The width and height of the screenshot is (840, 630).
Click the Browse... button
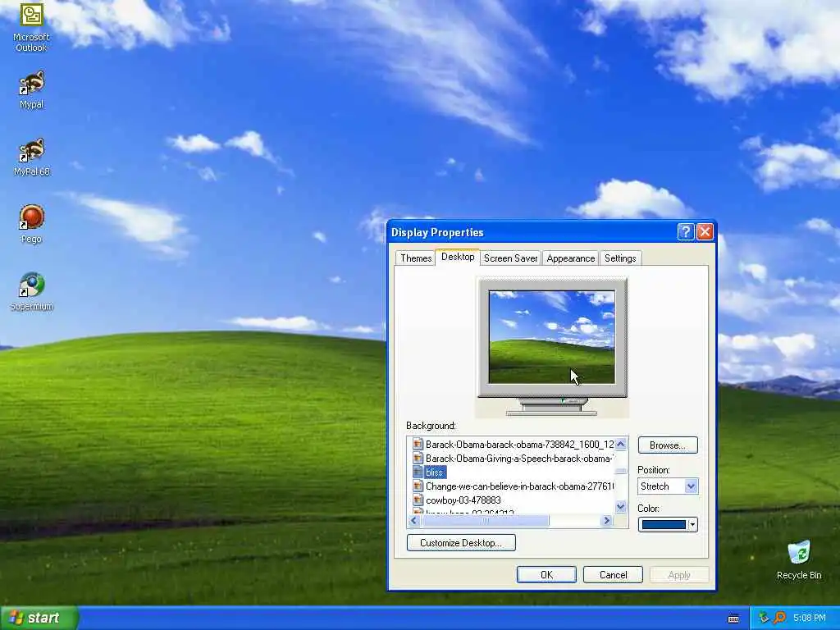pyautogui.click(x=668, y=445)
